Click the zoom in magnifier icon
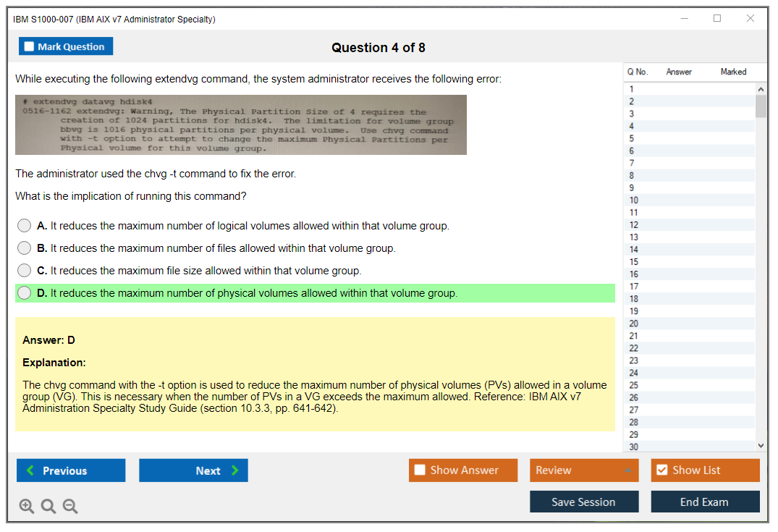 tap(27, 507)
